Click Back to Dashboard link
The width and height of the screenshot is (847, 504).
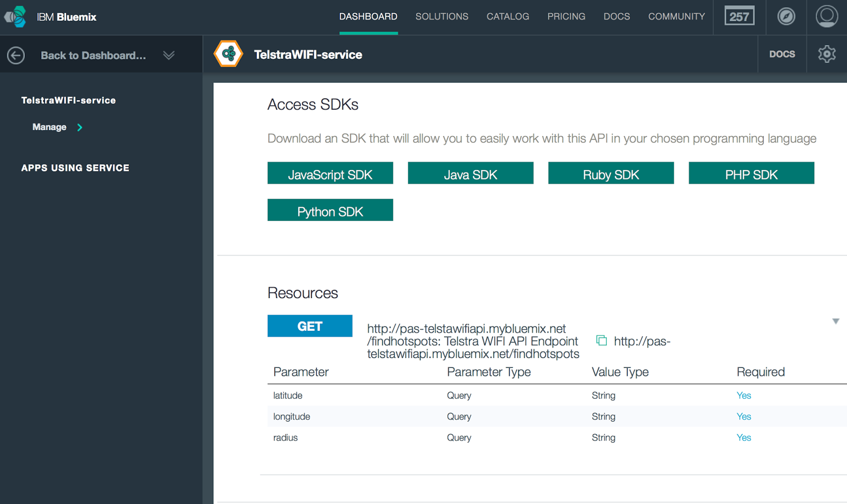pyautogui.click(x=93, y=55)
